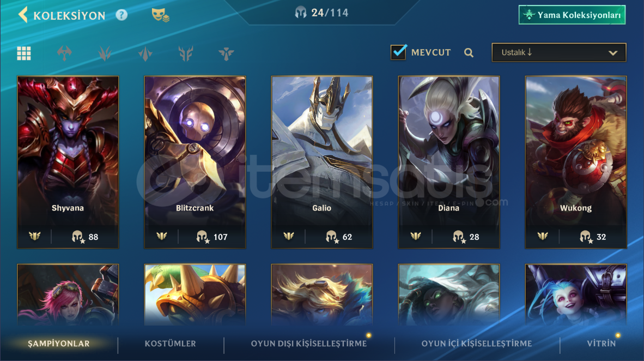Image resolution: width=644 pixels, height=361 pixels.
Task: Open the champion search magnifier
Action: 469,53
